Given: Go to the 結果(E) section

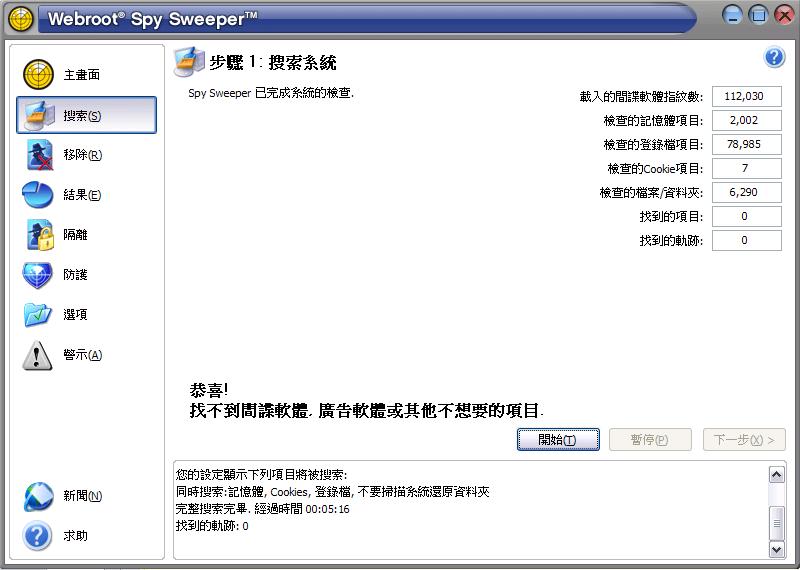Looking at the screenshot, I should click(82, 195).
